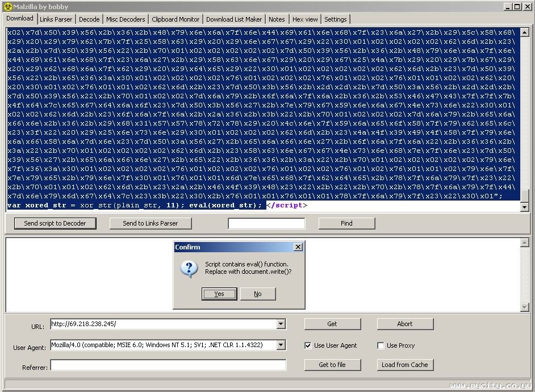Click lower pane scroll up arrow

tap(524, 243)
